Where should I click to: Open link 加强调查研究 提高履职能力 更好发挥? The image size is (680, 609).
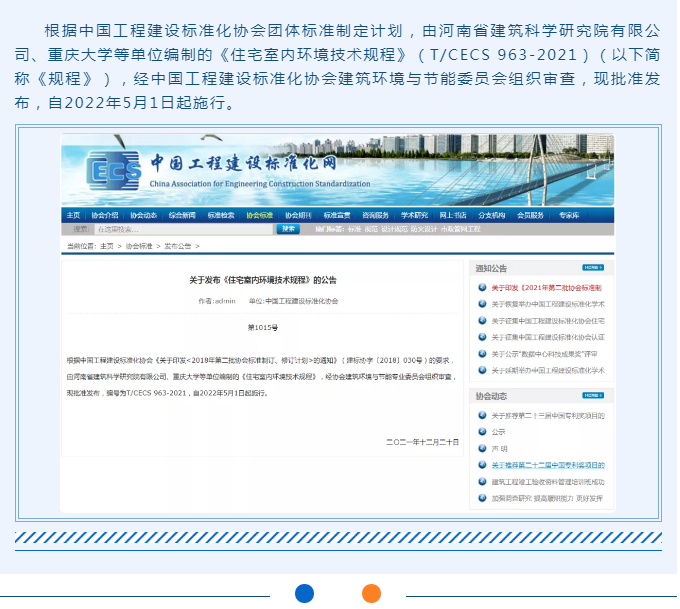[x=547, y=498]
